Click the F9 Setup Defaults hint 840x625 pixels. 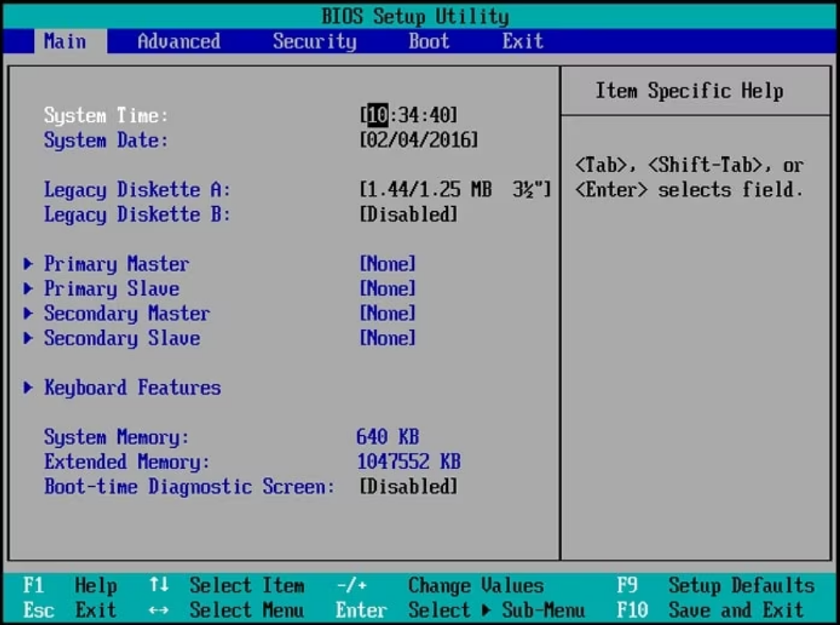coord(715,585)
